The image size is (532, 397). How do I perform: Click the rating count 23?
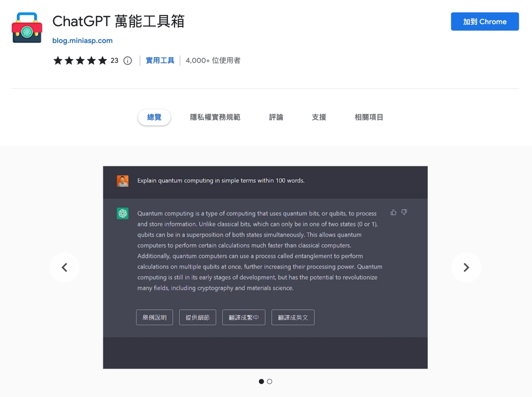(x=114, y=61)
